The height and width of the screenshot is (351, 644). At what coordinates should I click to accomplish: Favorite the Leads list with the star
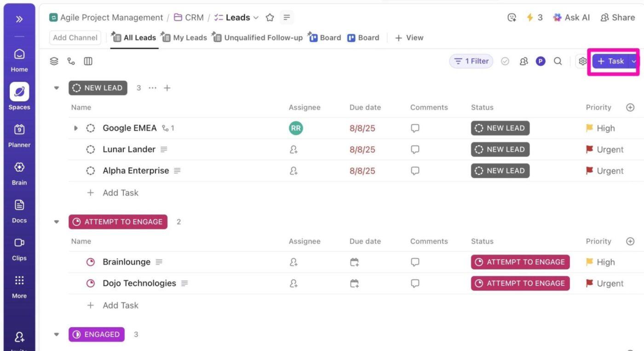tap(270, 18)
